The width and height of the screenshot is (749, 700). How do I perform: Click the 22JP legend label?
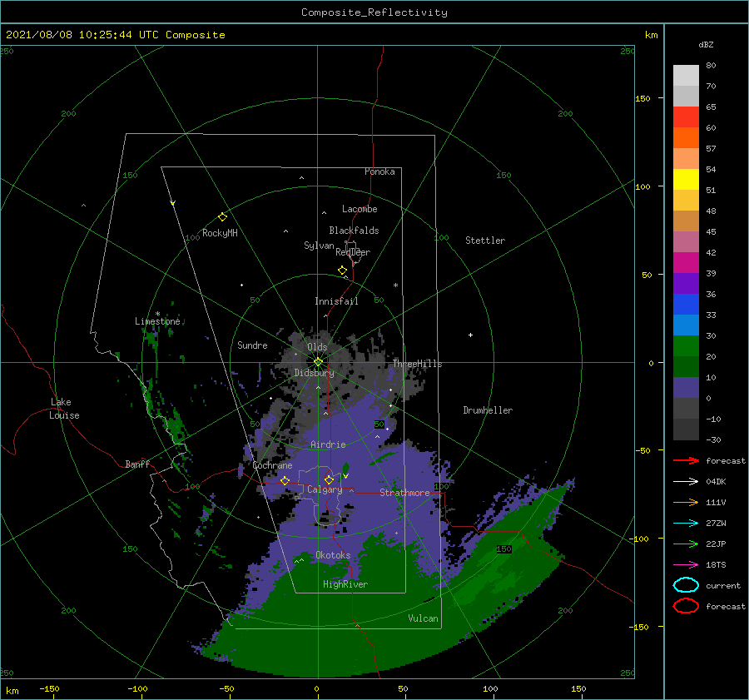tap(716, 544)
